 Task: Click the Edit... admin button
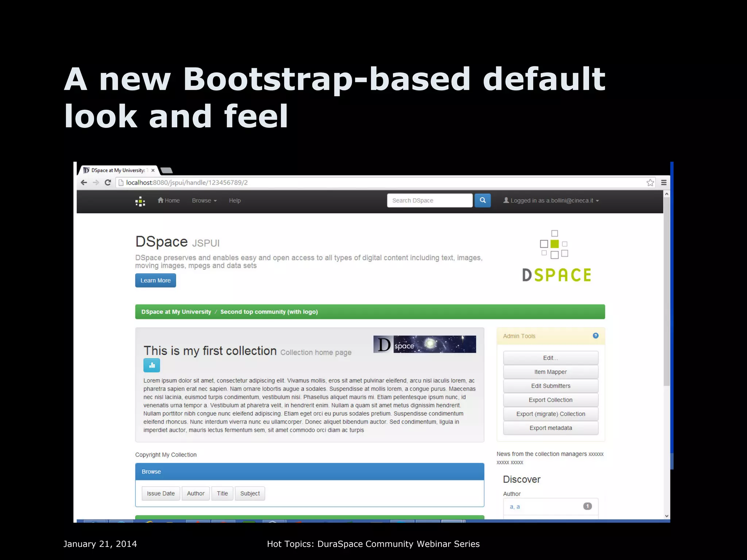pyautogui.click(x=551, y=358)
